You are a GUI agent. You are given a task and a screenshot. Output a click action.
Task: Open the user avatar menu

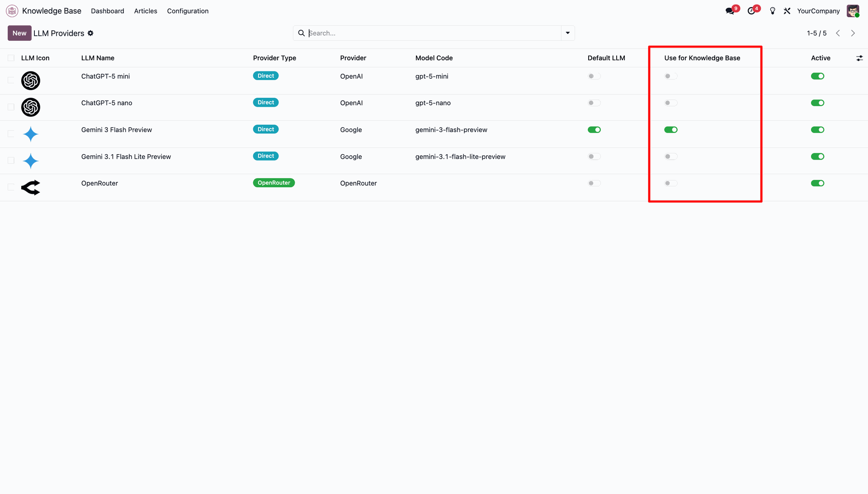[x=853, y=11]
